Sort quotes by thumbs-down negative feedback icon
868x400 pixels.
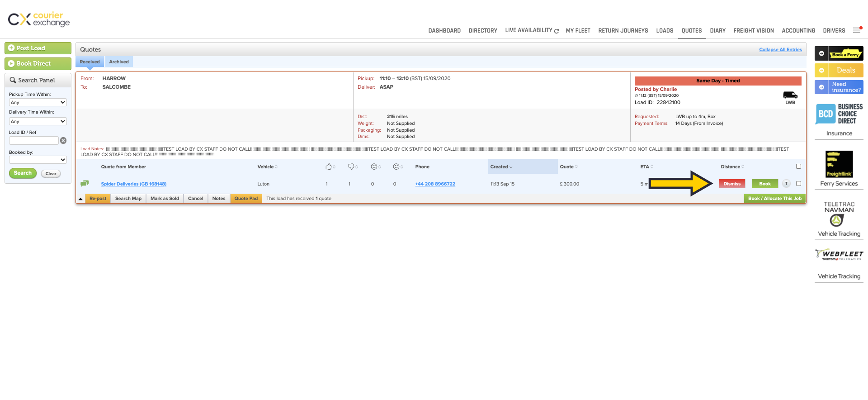coord(351,167)
